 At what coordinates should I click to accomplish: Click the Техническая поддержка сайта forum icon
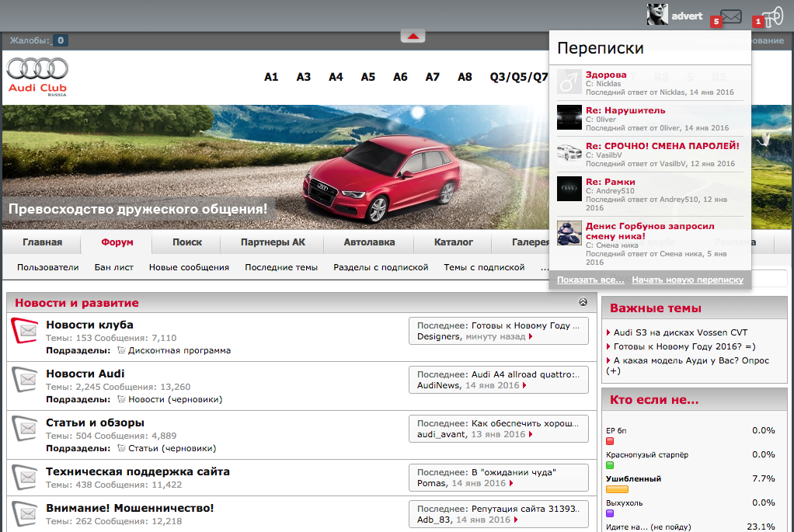(25, 477)
